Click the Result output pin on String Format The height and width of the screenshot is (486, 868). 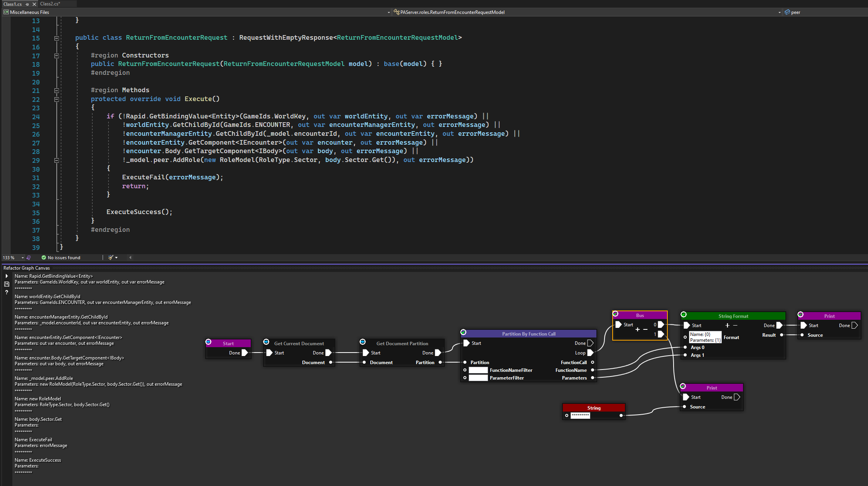pos(782,335)
